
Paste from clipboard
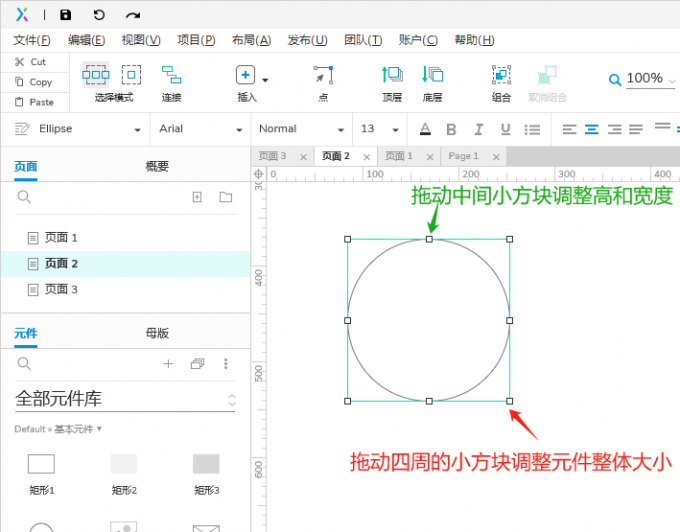(34, 102)
